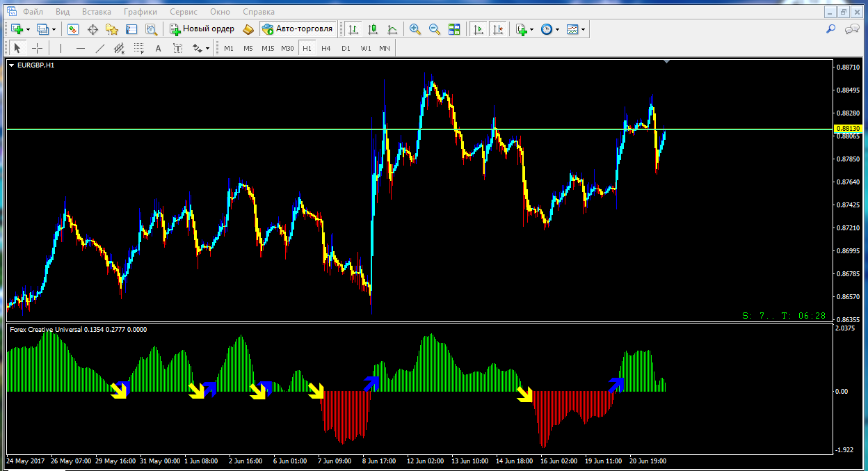
Task: Zoom out the chart with magnifier minus
Action: click(x=435, y=29)
